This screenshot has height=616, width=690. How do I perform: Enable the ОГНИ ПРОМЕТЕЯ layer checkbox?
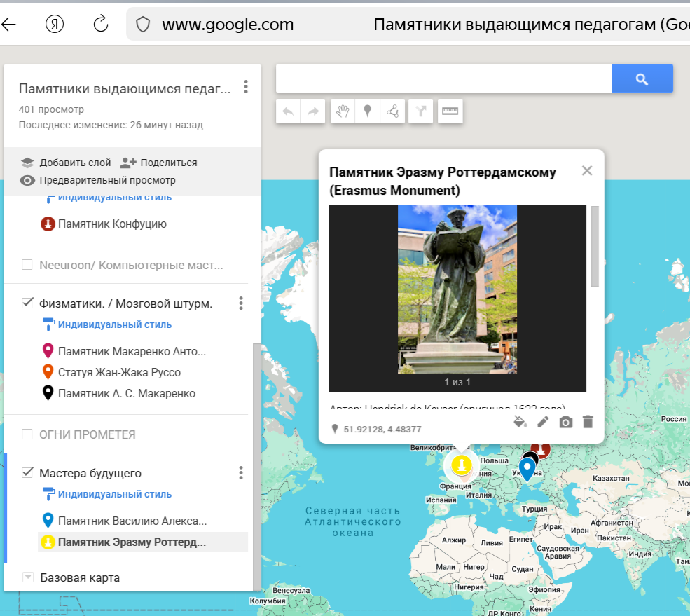(x=27, y=434)
